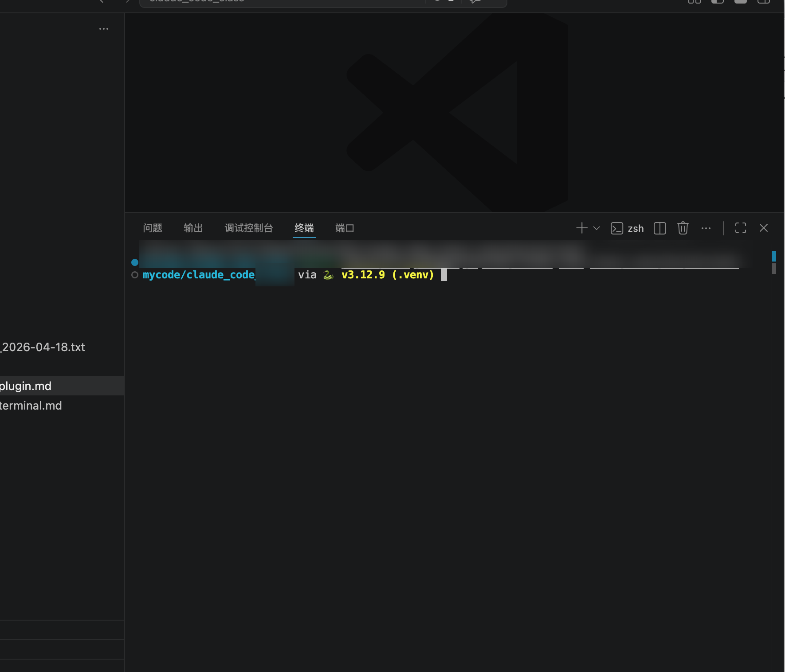This screenshot has width=785, height=672.
Task: Open the 调试控制台 tab
Action: [249, 228]
